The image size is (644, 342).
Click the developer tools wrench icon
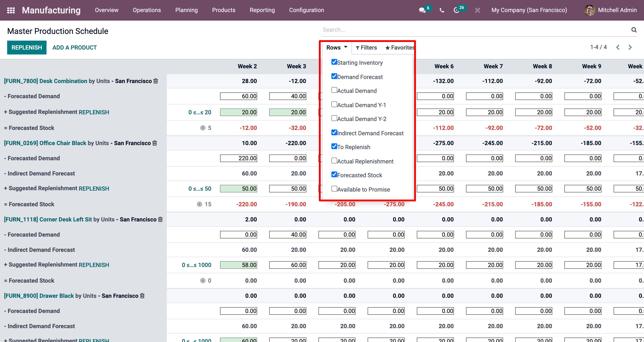477,10
